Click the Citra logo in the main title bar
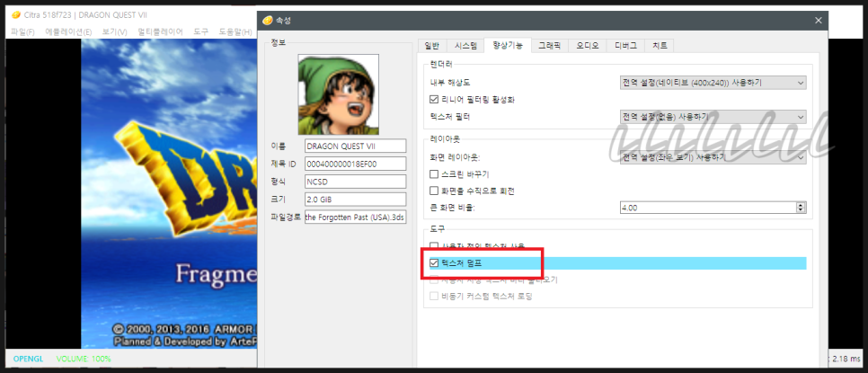Image resolution: width=868 pixels, height=373 pixels. pos(16,14)
